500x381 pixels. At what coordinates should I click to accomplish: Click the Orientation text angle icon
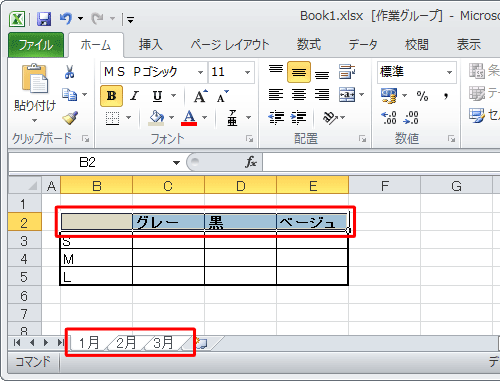click(330, 117)
